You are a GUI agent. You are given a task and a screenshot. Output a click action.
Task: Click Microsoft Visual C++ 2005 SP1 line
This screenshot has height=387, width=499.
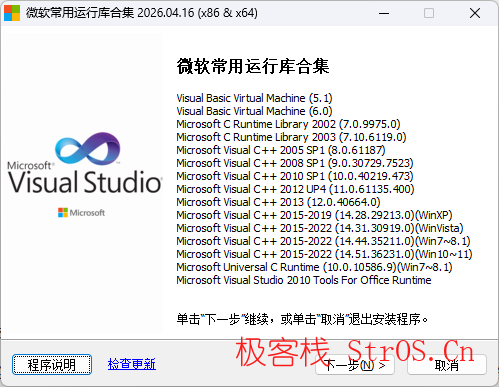pos(281,150)
